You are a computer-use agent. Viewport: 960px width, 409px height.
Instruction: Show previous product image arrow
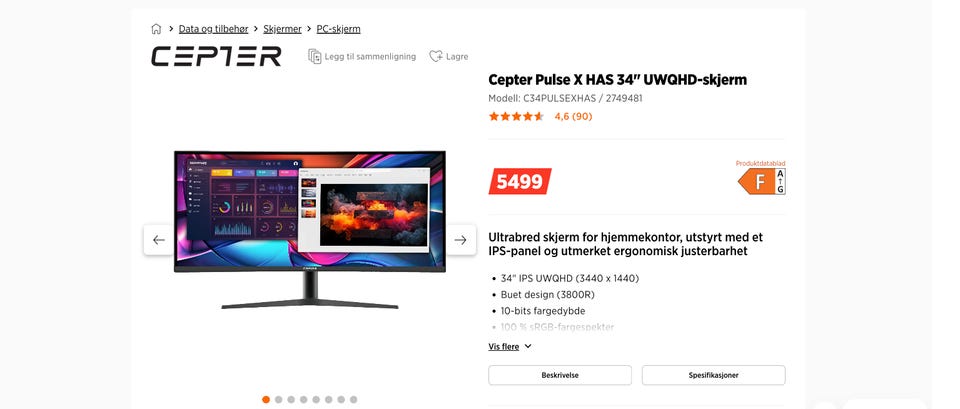point(159,240)
